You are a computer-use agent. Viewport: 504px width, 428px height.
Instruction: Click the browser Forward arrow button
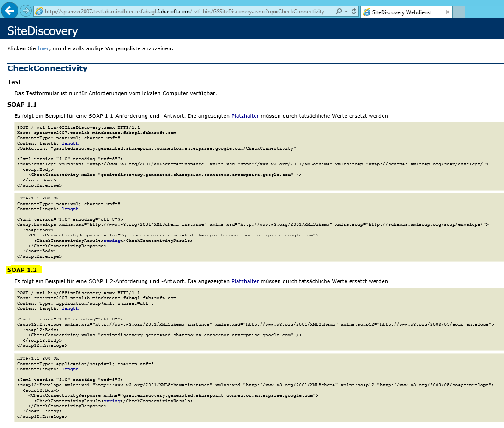click(26, 11)
